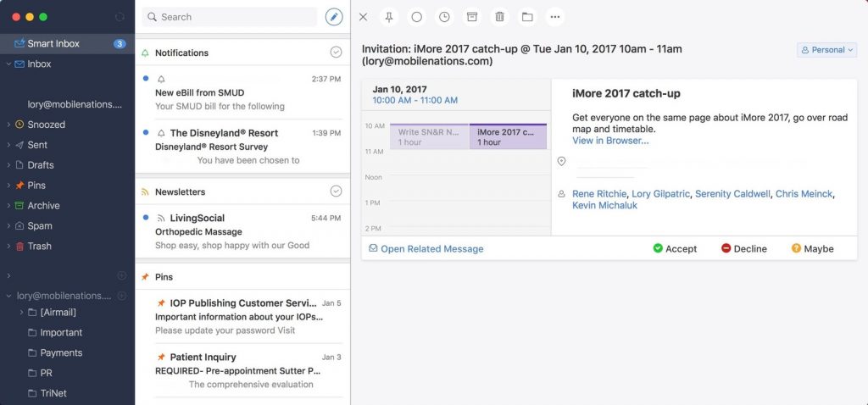
Task: Snooze the message with the clock icon
Action: 444,17
